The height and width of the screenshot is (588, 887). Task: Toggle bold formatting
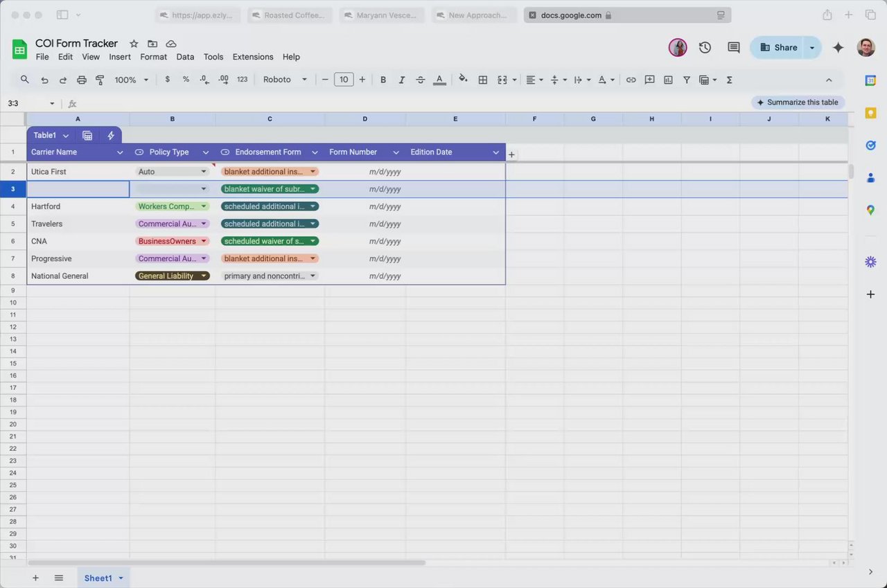(x=383, y=80)
